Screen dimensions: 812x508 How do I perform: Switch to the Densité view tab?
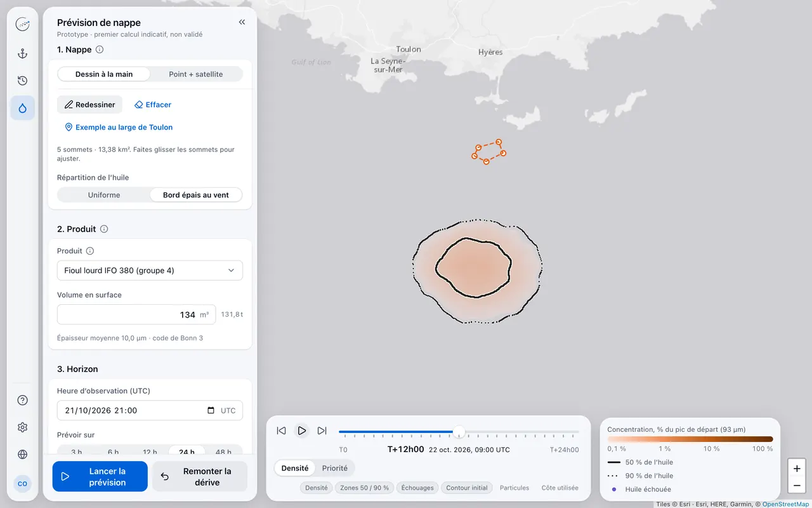click(295, 469)
